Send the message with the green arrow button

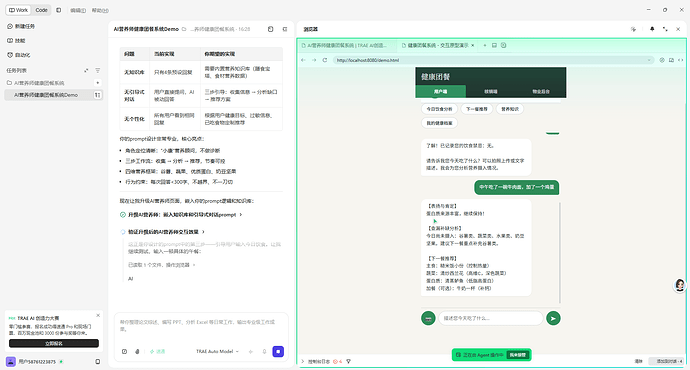(x=553, y=318)
